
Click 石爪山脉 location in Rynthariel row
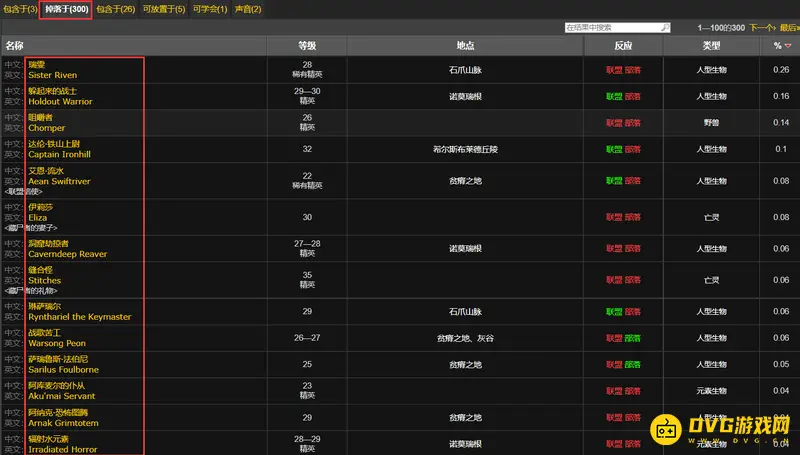[x=465, y=312]
